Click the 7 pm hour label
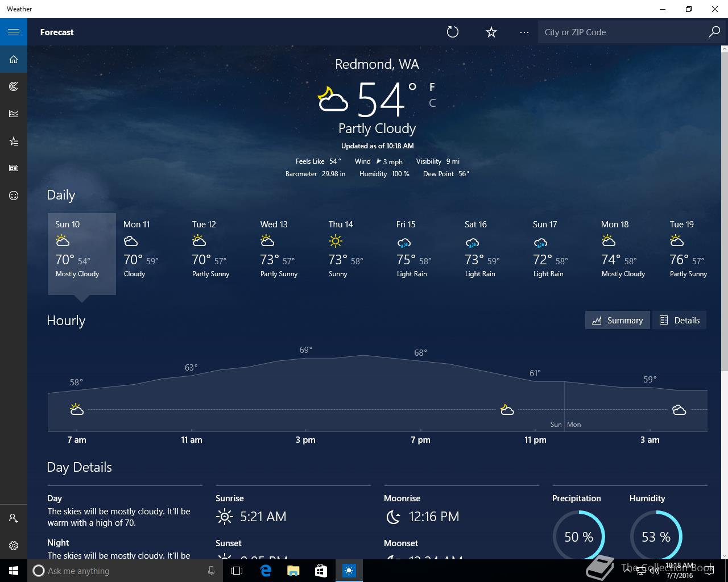The width and height of the screenshot is (728, 582). (420, 440)
